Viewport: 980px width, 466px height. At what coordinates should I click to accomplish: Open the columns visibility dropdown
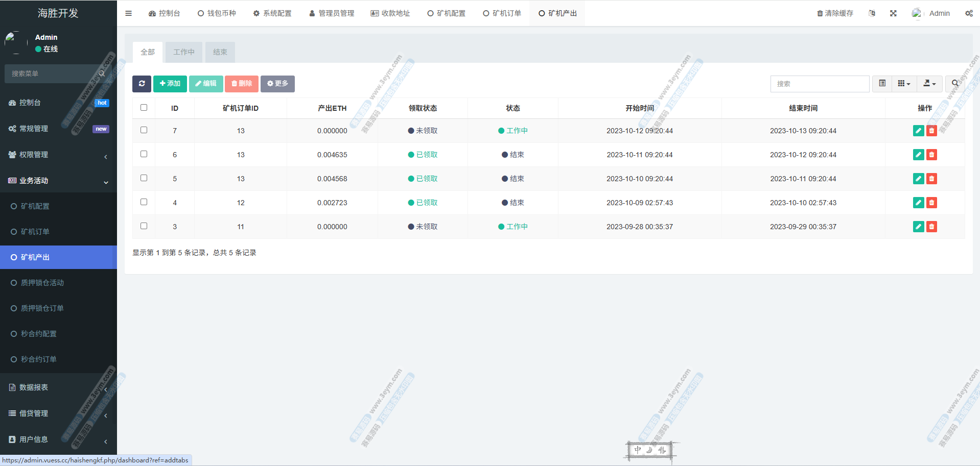[904, 84]
